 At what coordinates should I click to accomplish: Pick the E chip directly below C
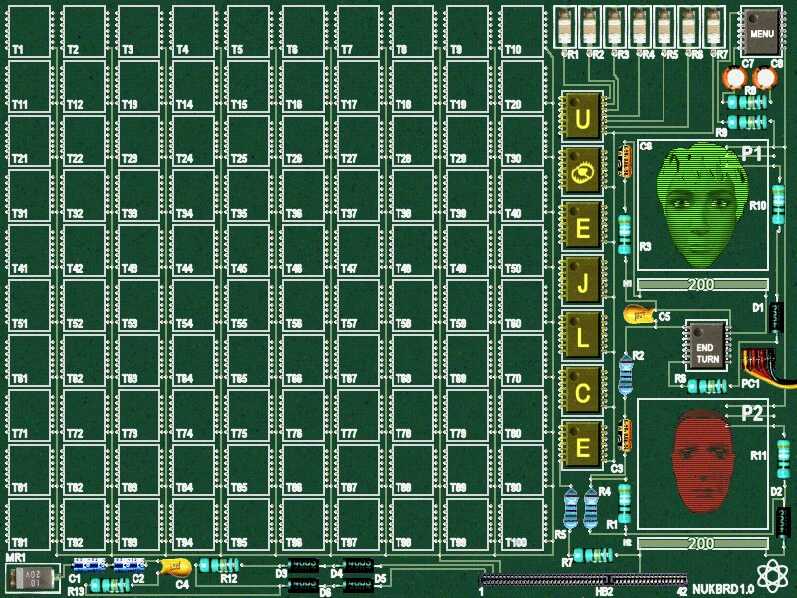582,447
